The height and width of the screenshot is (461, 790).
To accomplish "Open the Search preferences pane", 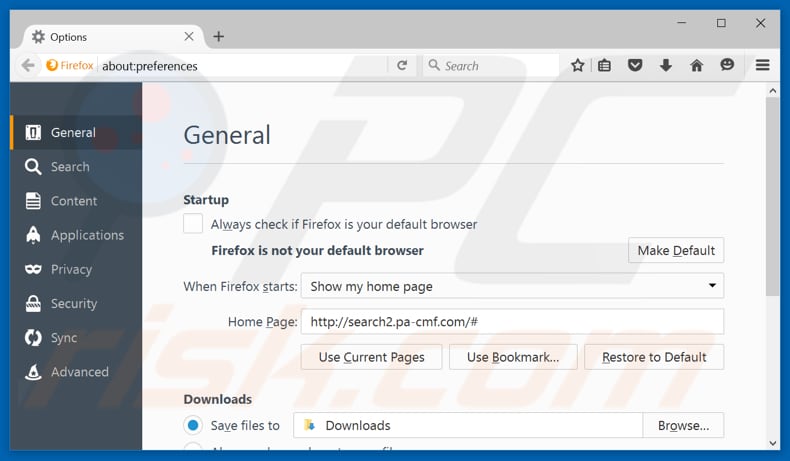I will click(x=76, y=167).
